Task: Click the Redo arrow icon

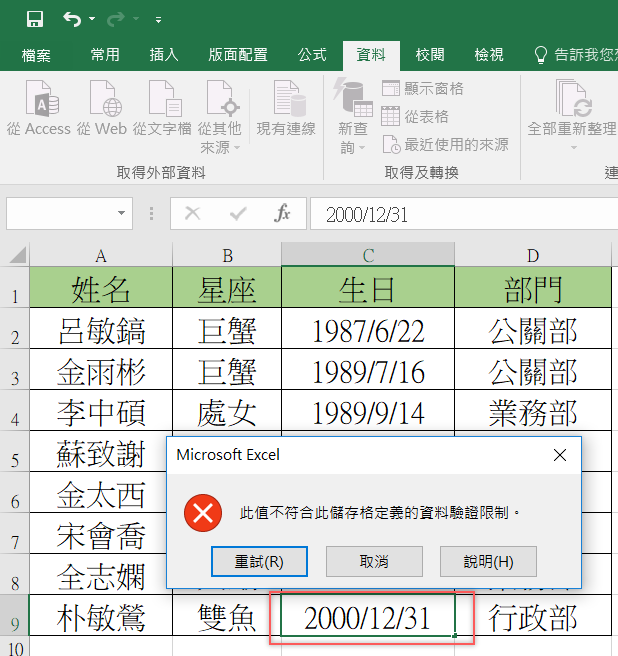Action: 115,19
